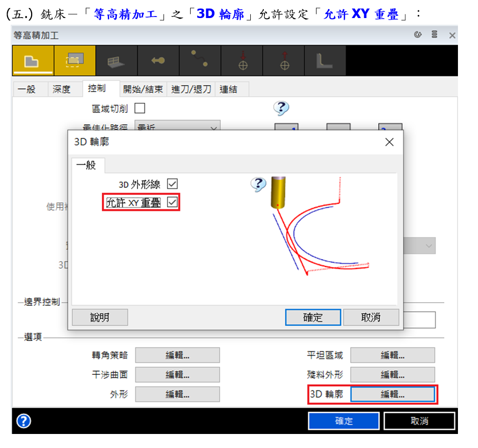Select the dashed boundary region icon
The width and height of the screenshot is (478, 448).
[74, 61]
